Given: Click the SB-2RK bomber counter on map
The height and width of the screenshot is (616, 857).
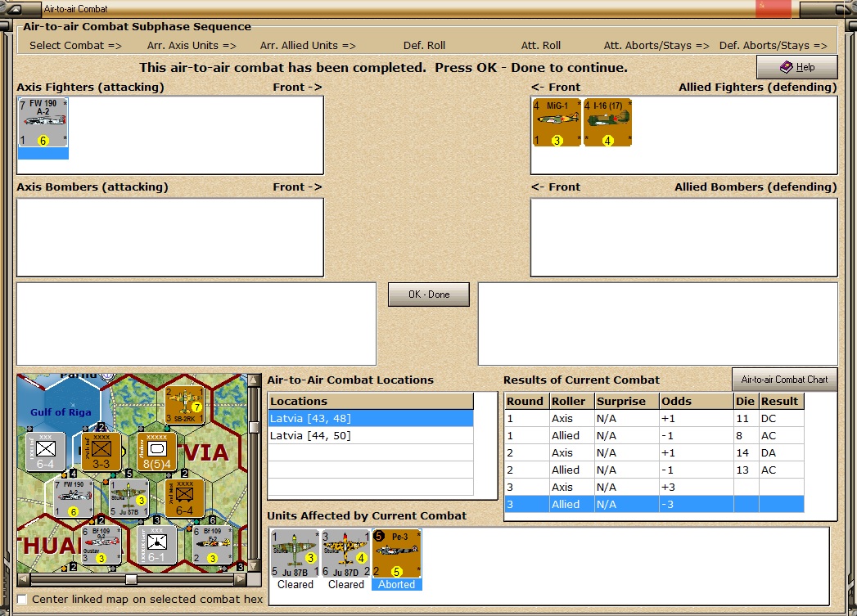Looking at the screenshot, I should (x=185, y=405).
